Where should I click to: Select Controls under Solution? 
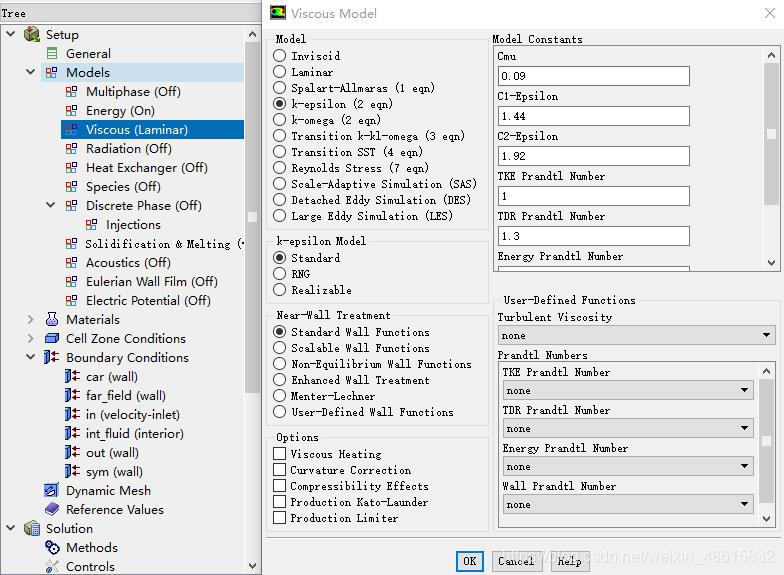[x=90, y=566]
